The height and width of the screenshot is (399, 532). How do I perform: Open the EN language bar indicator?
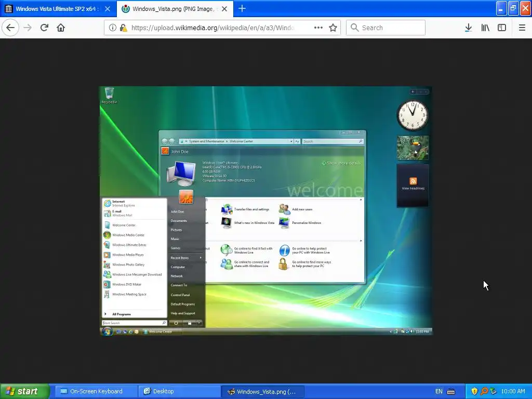pyautogui.click(x=438, y=391)
